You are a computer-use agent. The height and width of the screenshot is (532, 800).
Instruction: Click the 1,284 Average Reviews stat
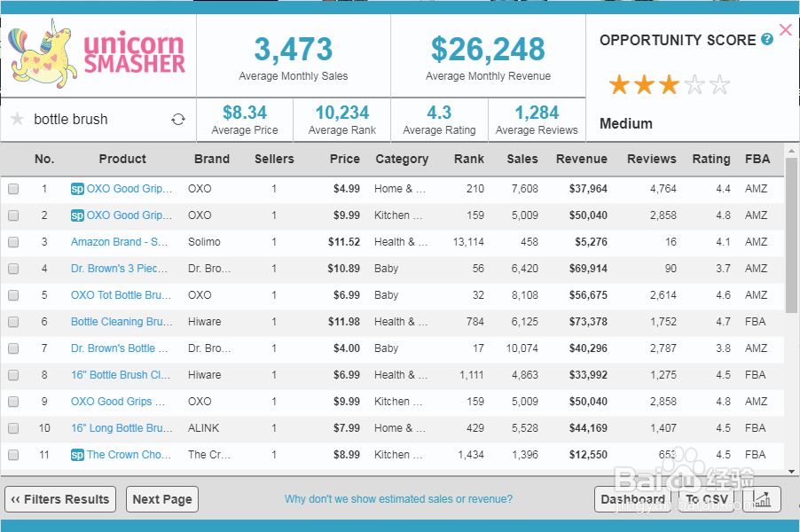pyautogui.click(x=537, y=120)
